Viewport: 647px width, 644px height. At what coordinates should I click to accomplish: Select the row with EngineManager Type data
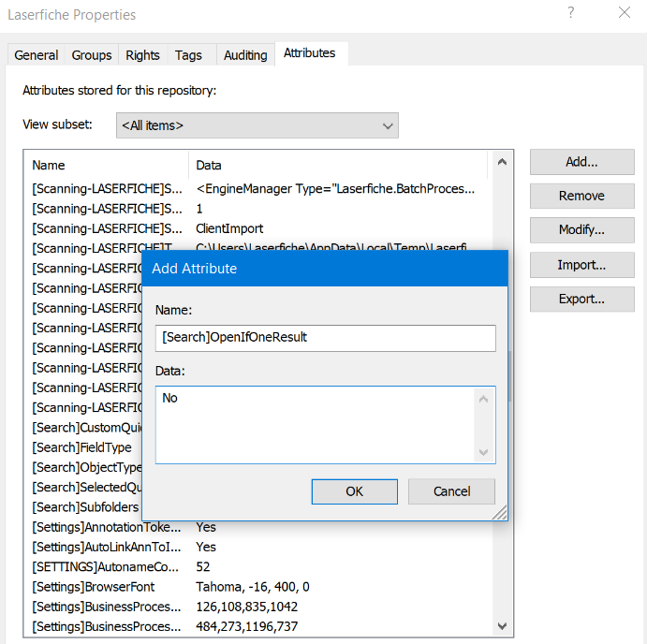[x=257, y=188]
